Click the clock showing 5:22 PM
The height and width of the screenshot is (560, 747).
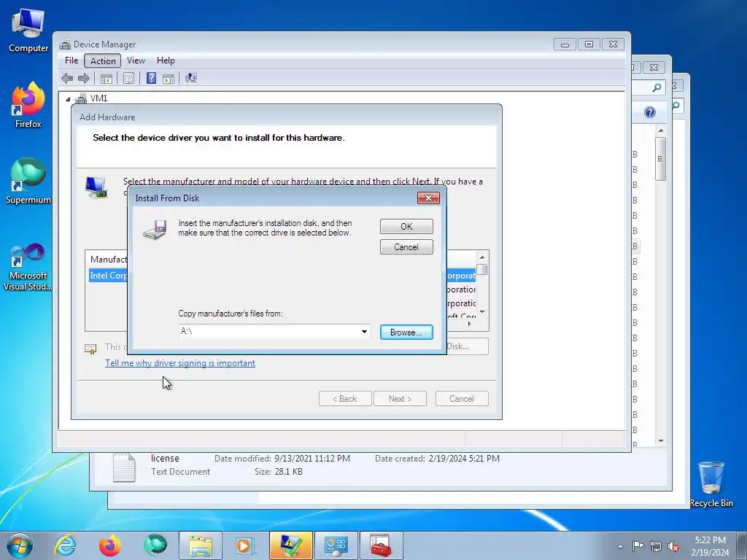[710, 540]
